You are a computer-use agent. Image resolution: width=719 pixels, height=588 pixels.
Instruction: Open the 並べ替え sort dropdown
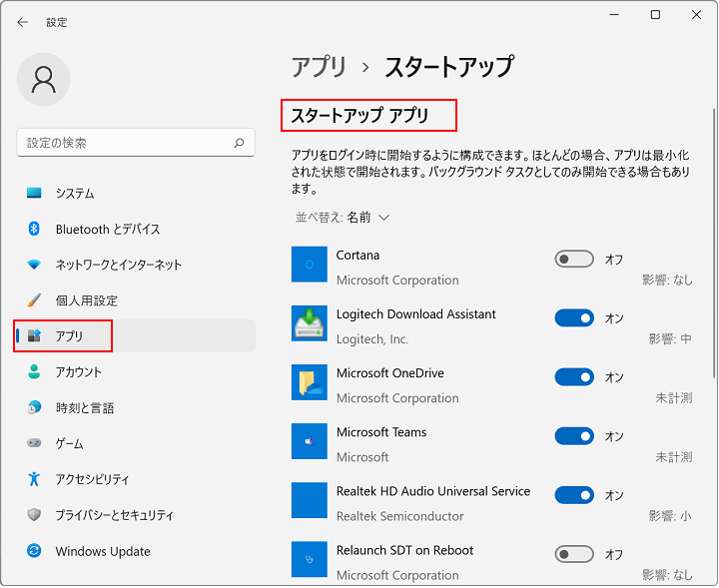[x=343, y=217]
